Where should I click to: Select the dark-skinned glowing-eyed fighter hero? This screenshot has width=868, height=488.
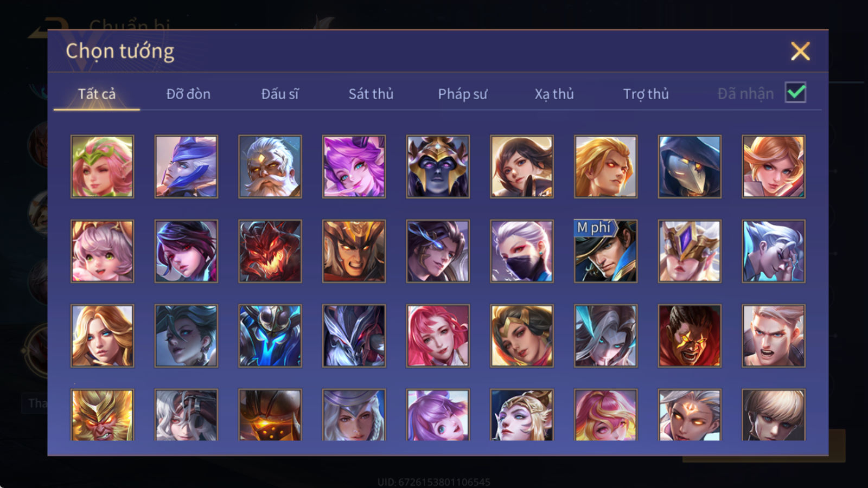tap(690, 336)
